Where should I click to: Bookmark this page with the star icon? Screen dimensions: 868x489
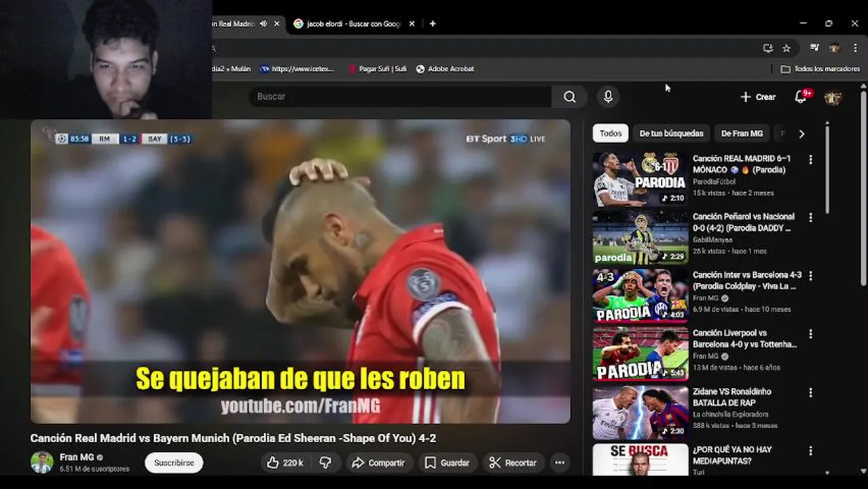[786, 48]
